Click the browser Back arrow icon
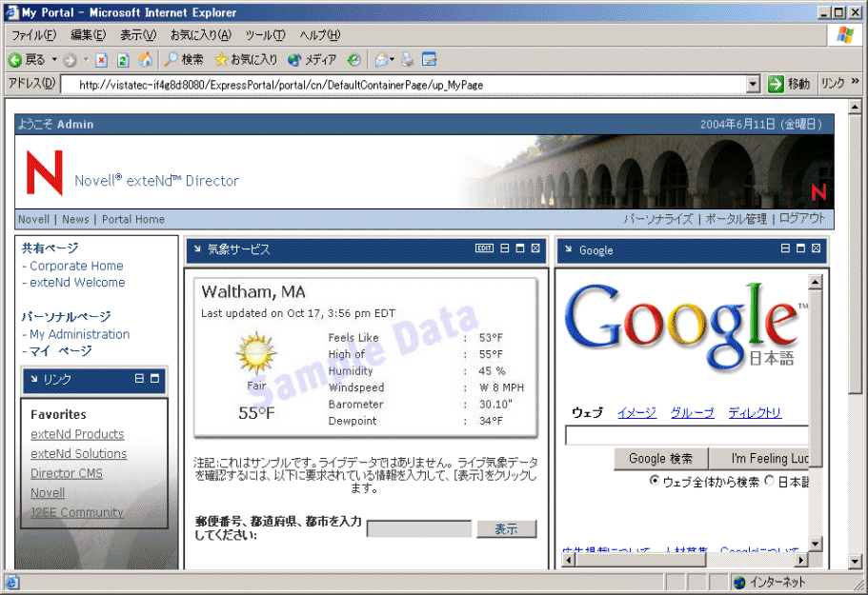Image resolution: width=868 pixels, height=595 pixels. point(15,60)
